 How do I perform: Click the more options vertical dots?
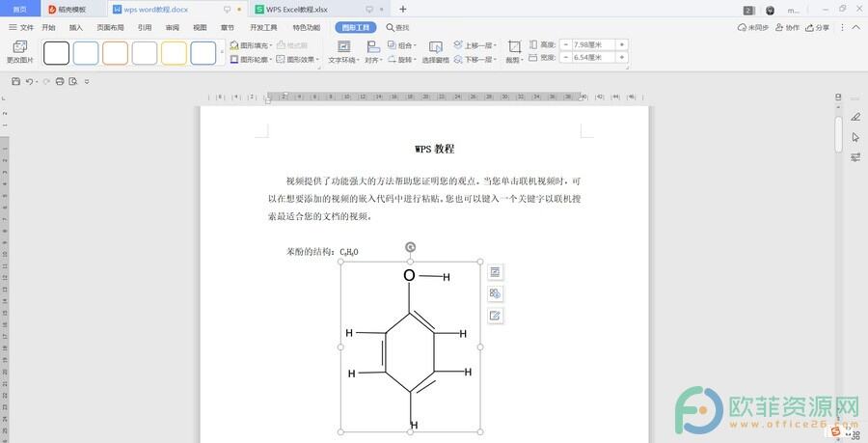[842, 27]
